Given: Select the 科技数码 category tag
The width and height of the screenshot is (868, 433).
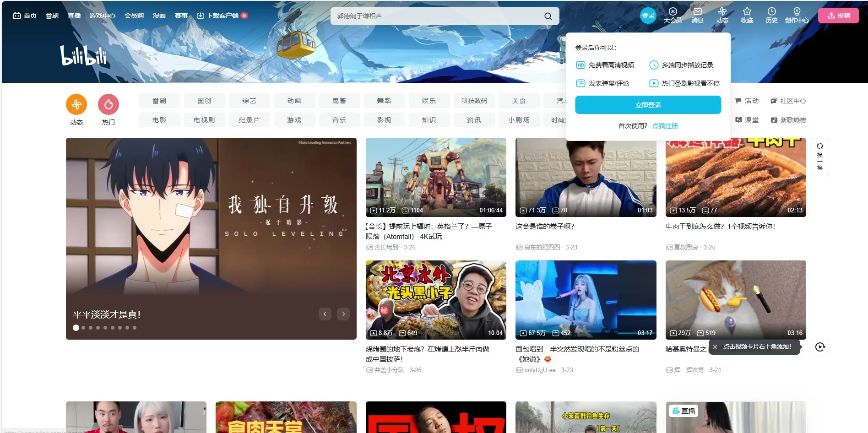Looking at the screenshot, I should [x=474, y=101].
